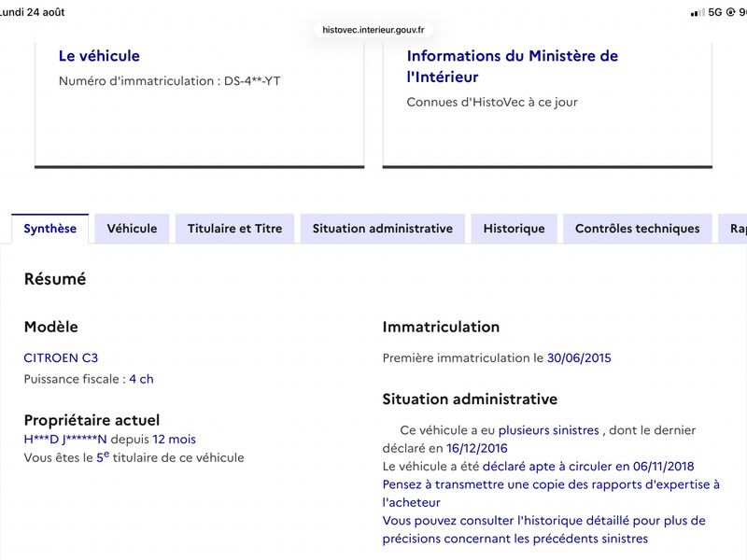
Task: Click the registration number DS-4**-YT
Action: coord(252,81)
